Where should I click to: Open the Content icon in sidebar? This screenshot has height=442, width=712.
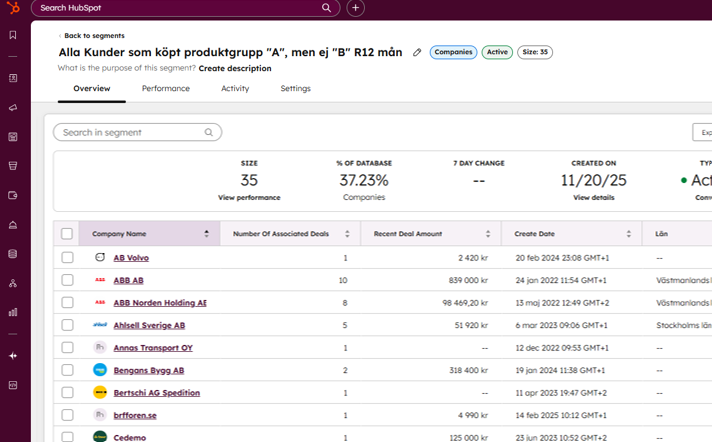pyautogui.click(x=13, y=137)
